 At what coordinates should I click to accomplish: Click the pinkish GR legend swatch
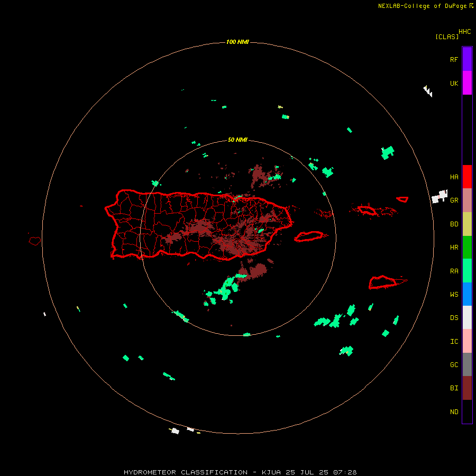[467, 200]
